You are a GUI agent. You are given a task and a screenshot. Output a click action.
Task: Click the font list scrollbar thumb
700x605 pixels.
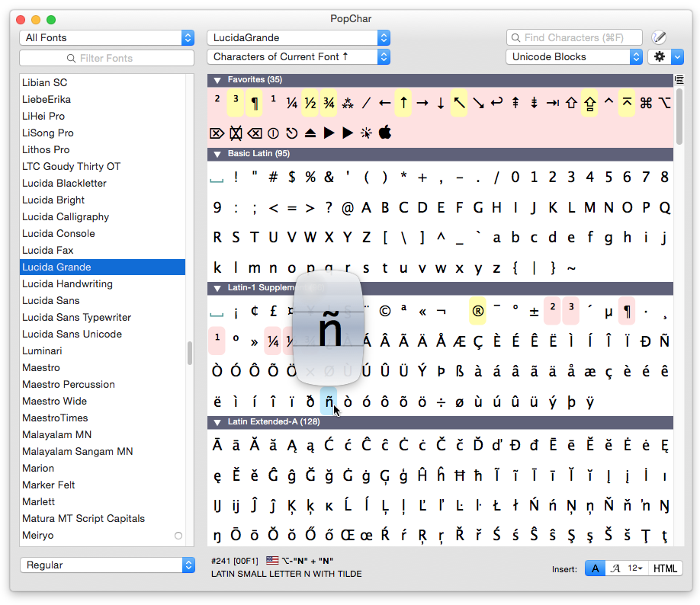point(190,354)
